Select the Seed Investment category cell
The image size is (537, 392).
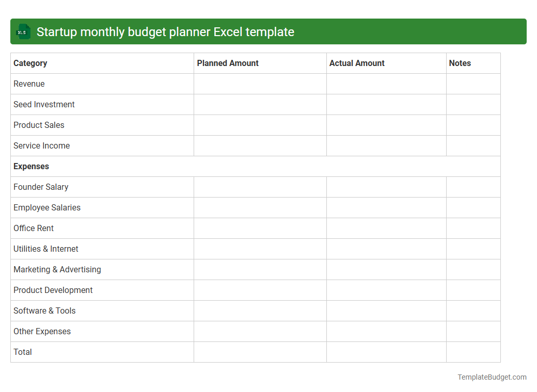click(x=44, y=104)
